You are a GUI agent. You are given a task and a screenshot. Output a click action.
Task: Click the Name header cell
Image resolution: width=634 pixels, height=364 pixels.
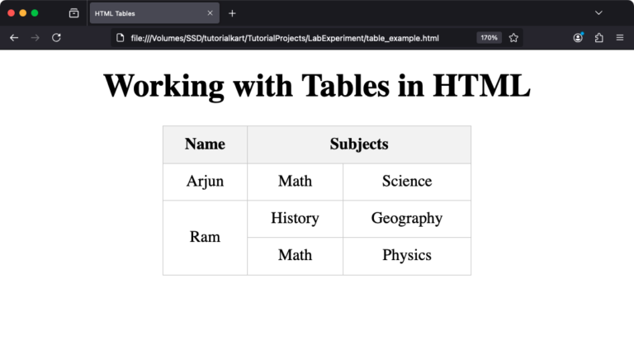205,144
